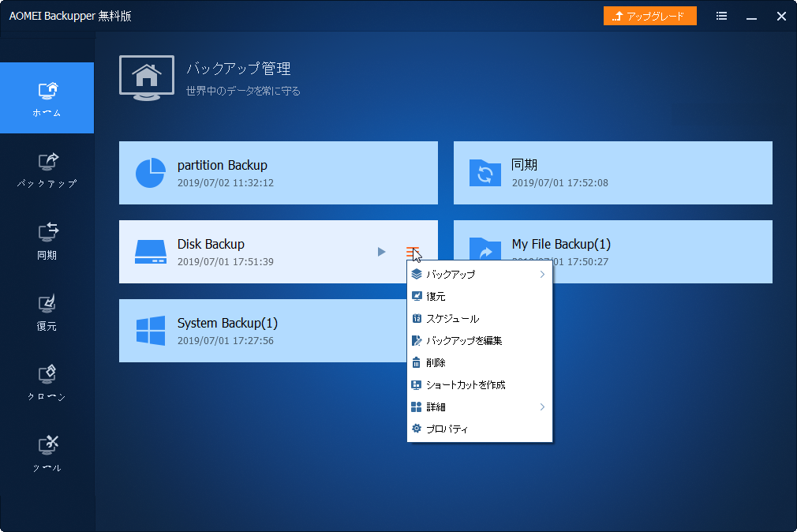797x532 pixels.
Task: Click the 世界中のデータを常に守る subtitle
Action: (244, 91)
